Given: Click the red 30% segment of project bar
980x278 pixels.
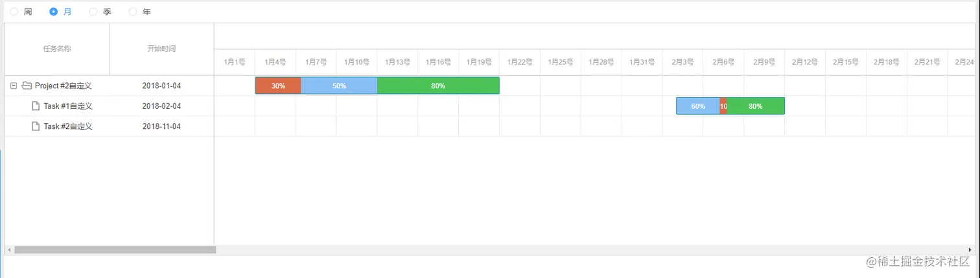Looking at the screenshot, I should pyautogui.click(x=278, y=86).
